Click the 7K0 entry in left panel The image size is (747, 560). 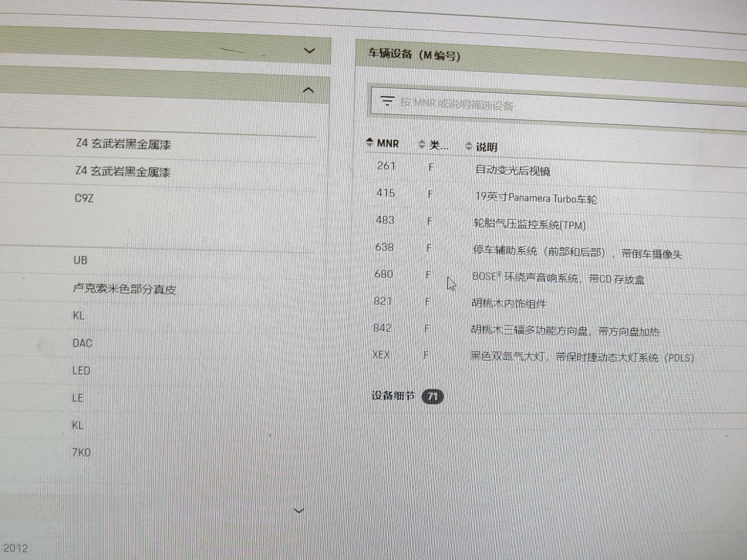point(81,452)
